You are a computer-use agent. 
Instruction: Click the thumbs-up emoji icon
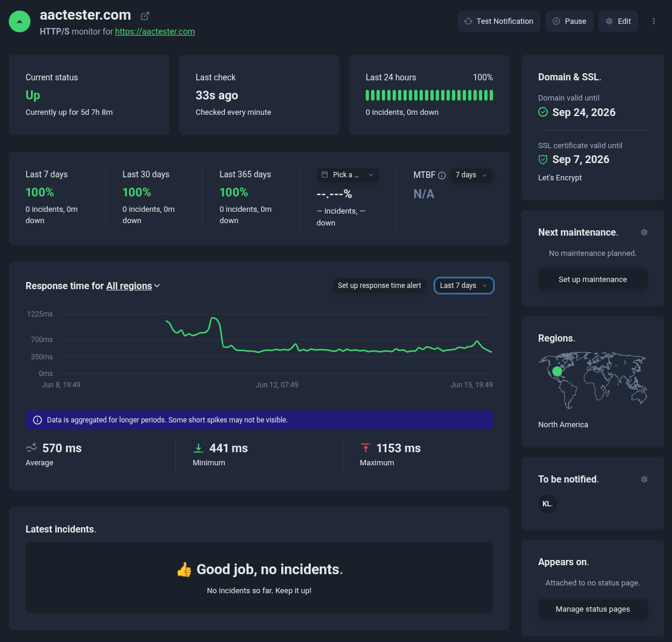[x=184, y=569]
